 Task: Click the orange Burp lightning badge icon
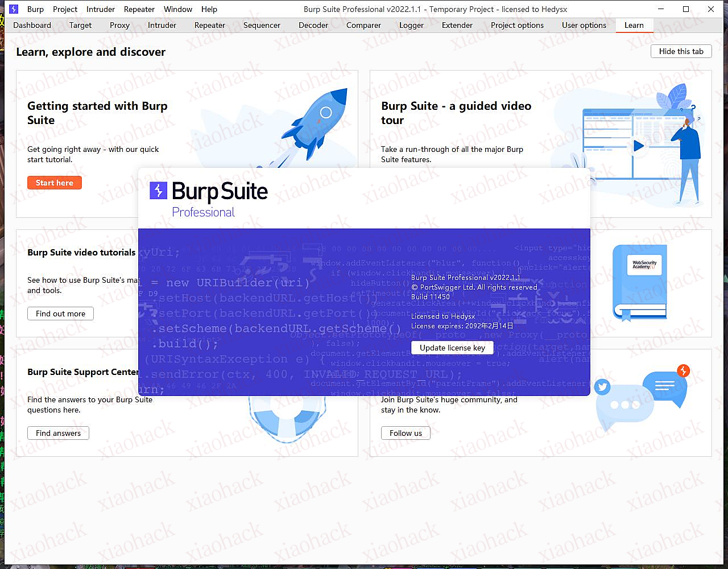click(x=683, y=371)
